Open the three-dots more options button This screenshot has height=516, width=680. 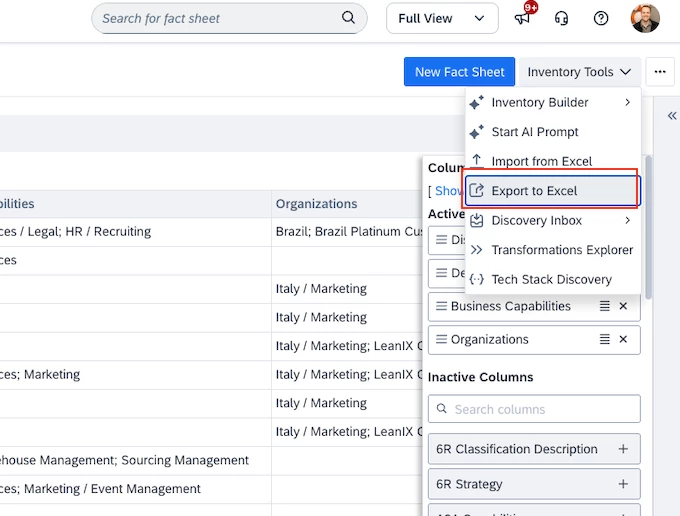point(659,72)
